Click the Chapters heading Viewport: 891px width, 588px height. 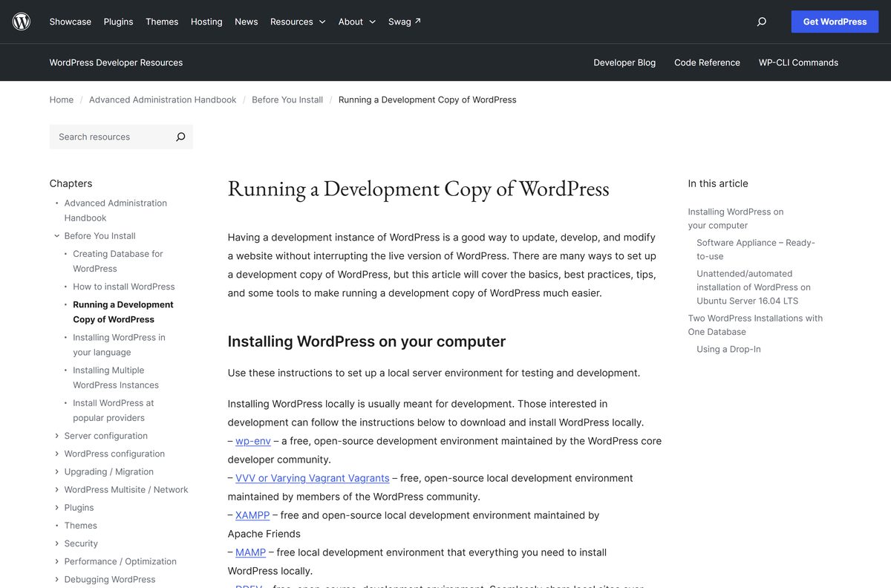tap(71, 183)
